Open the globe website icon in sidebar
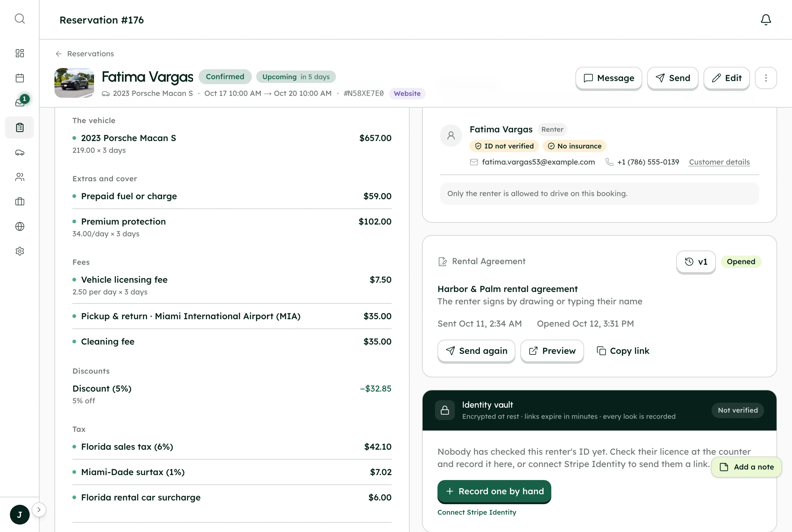The height and width of the screenshot is (532, 792). tap(20, 226)
